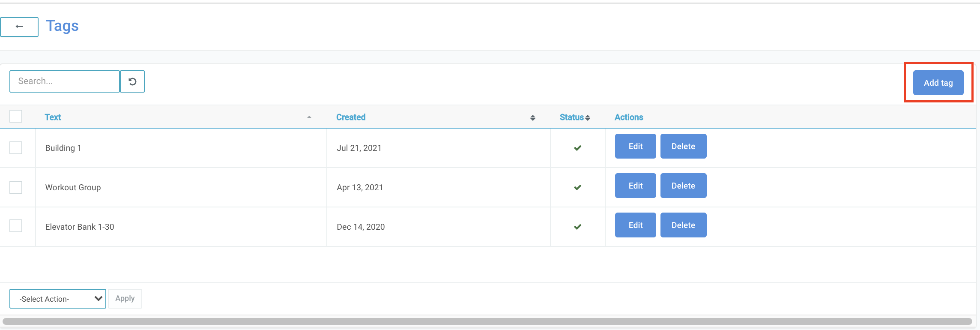Screen dimensions: 980x330
Task: Click the Workout Group status checkmark
Action: coord(577,187)
